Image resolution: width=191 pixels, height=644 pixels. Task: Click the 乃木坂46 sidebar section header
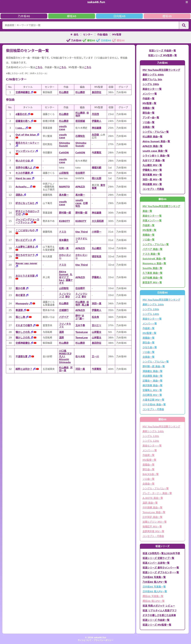pos(162,63)
